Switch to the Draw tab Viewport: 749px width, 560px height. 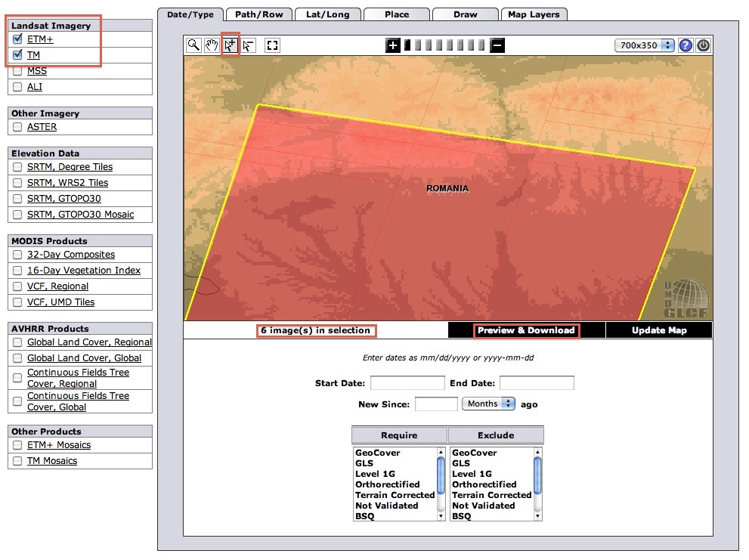(x=466, y=14)
